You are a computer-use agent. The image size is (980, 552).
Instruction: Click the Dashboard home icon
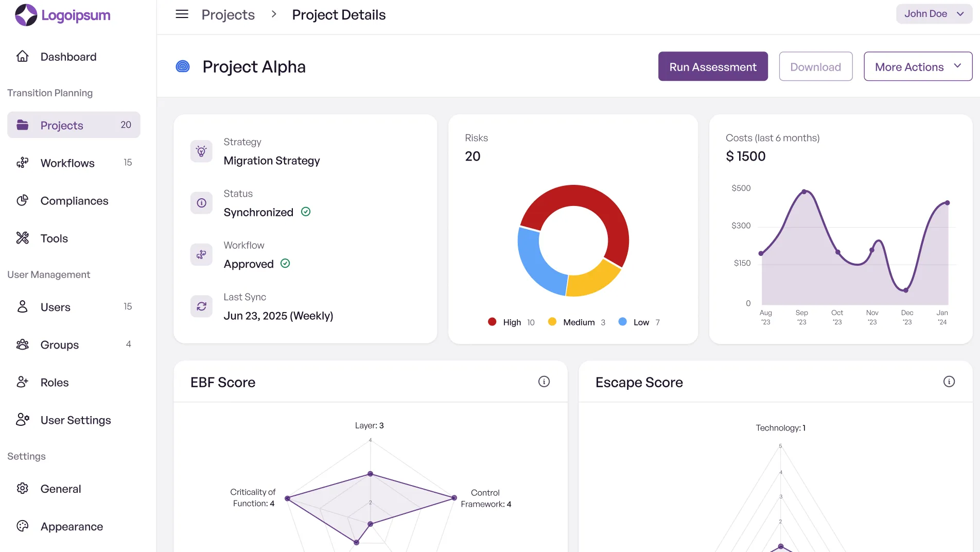pyautogui.click(x=23, y=56)
